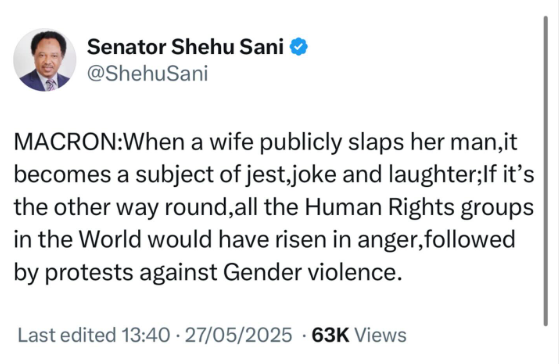559x364 pixels.
Task: Click the phrase by protests against
Action: tap(116, 273)
